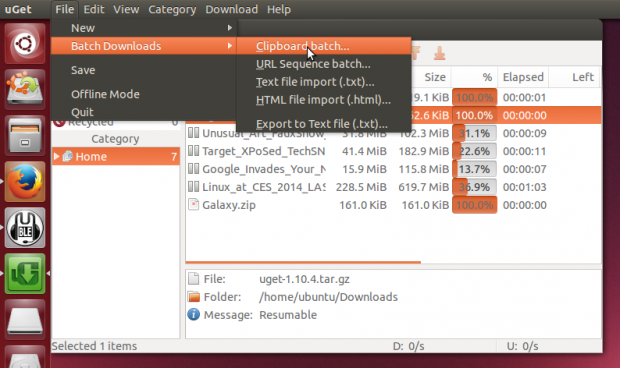Click the 22.6% progress bar
This screenshot has height=368, width=620.
coord(474,151)
